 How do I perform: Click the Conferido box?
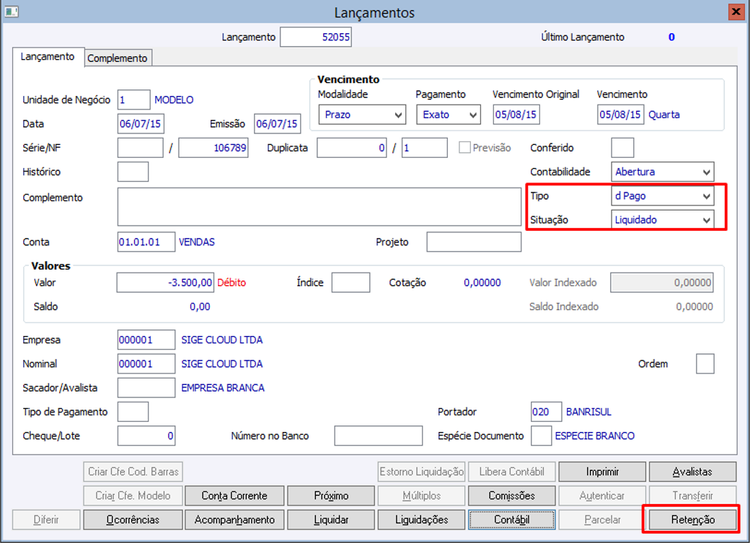(x=622, y=148)
